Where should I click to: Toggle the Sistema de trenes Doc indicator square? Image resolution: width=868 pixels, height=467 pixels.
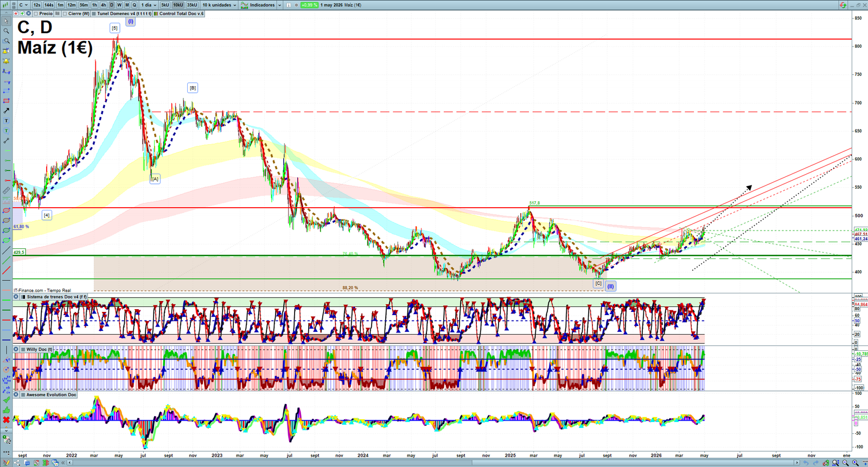[x=23, y=297]
